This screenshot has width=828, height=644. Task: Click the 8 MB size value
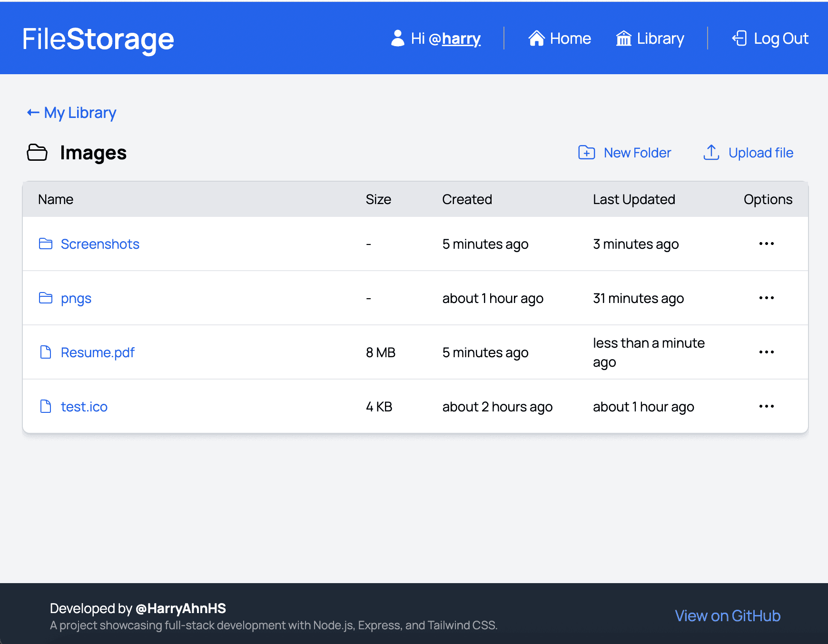[x=381, y=352]
